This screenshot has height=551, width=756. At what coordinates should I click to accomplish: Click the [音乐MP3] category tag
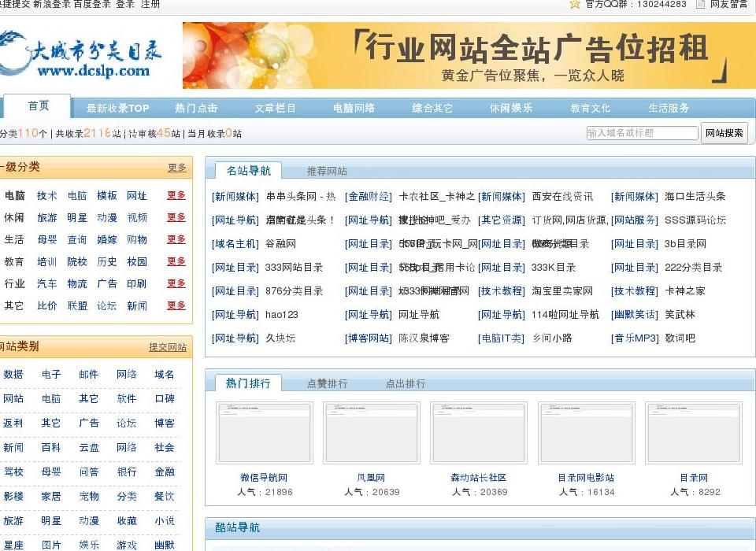pyautogui.click(x=635, y=338)
